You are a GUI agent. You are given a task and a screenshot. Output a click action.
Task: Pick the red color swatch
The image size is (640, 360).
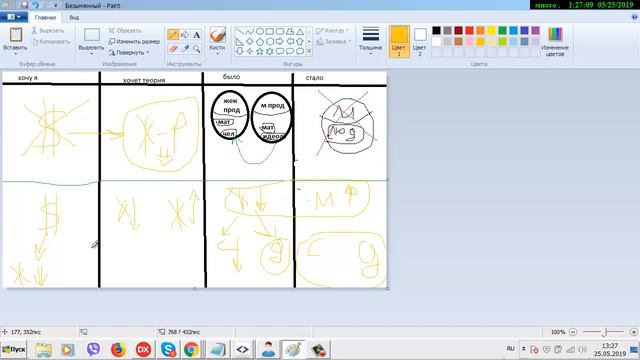[469, 31]
